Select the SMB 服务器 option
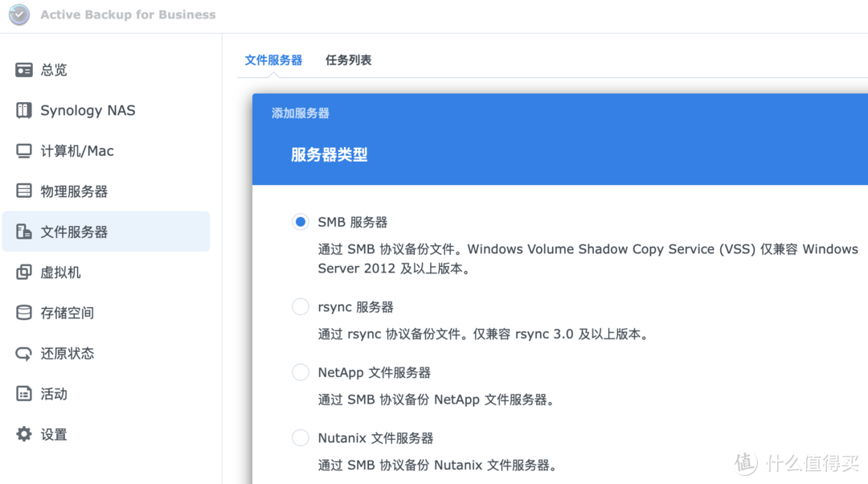 pos(300,221)
